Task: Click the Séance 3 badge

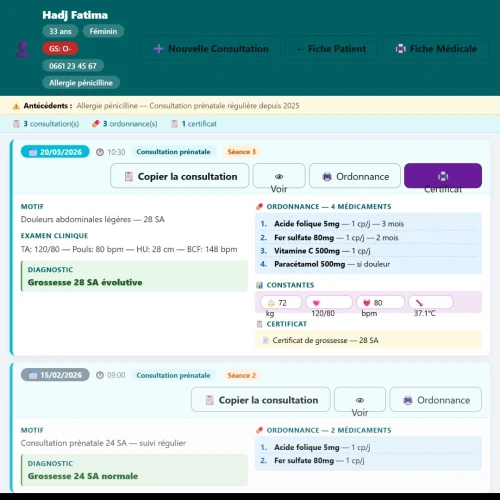Action: click(x=242, y=152)
